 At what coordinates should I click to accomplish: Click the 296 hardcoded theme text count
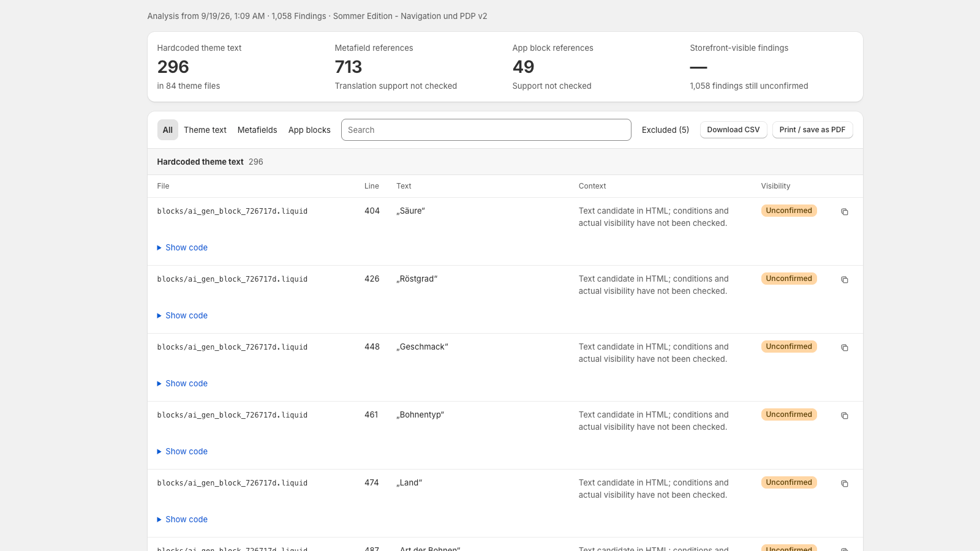[x=173, y=67]
